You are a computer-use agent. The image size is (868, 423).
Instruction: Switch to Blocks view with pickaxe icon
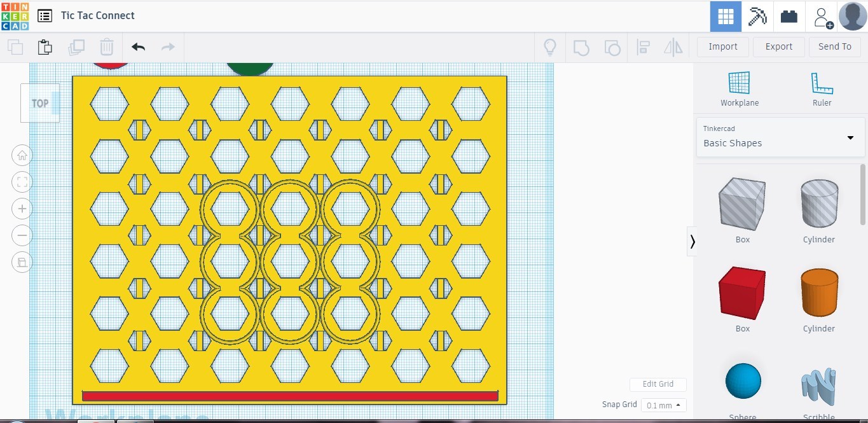[757, 15]
